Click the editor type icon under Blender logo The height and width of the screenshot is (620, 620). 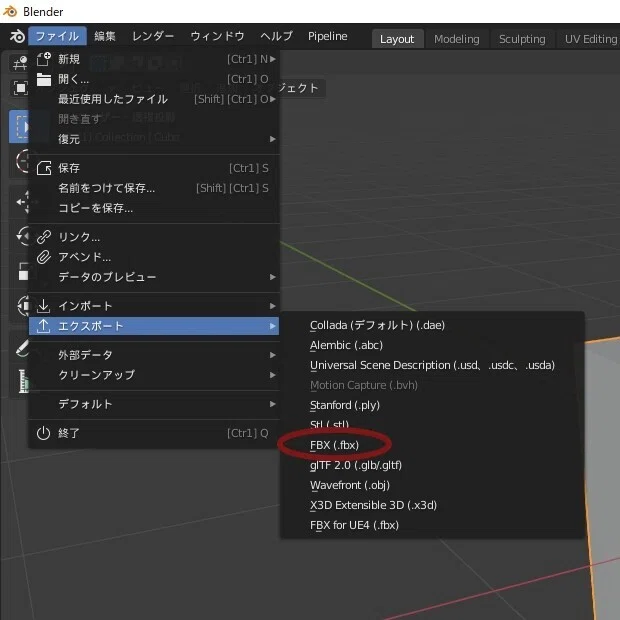pyautogui.click(x=19, y=63)
